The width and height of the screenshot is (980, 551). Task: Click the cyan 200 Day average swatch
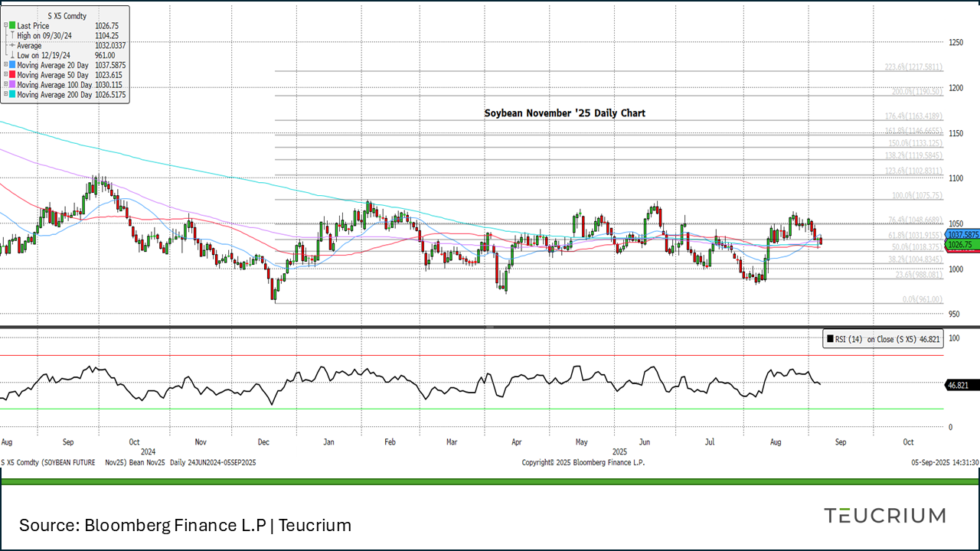pos(12,95)
